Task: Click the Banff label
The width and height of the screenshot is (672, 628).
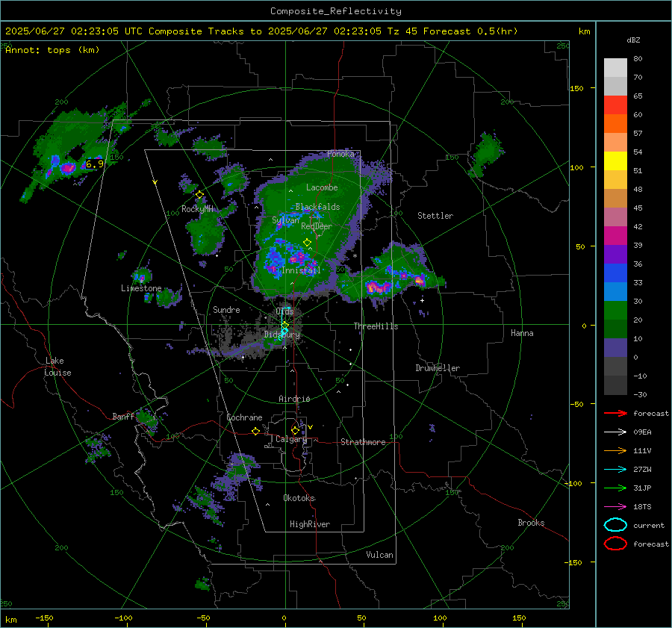Action: [x=123, y=417]
